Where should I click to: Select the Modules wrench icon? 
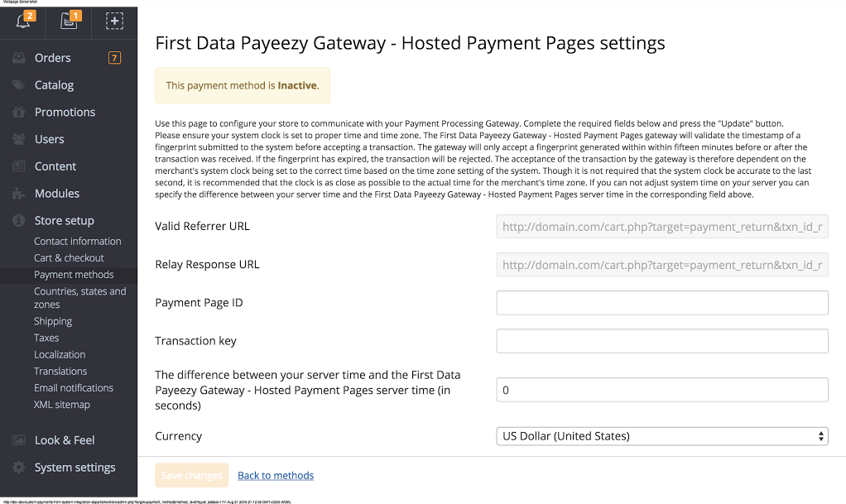point(18,193)
